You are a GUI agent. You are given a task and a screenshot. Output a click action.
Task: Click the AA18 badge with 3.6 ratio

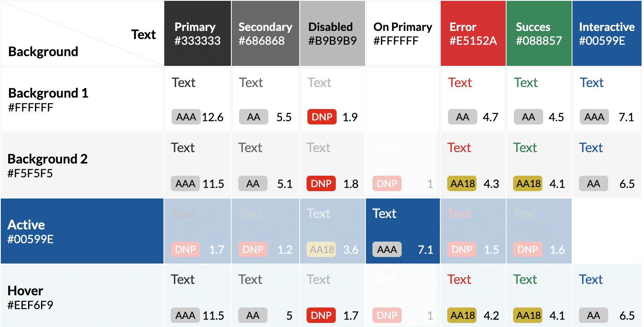pyautogui.click(x=322, y=250)
